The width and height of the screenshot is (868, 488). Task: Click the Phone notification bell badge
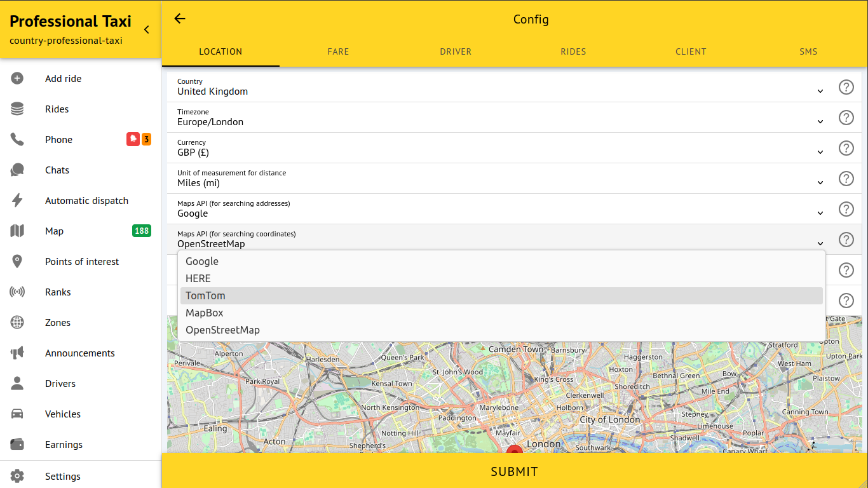coord(133,139)
